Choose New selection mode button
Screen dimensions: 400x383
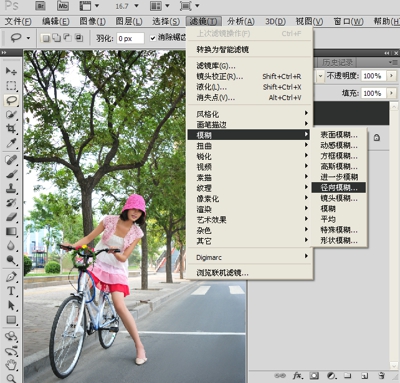click(x=46, y=38)
